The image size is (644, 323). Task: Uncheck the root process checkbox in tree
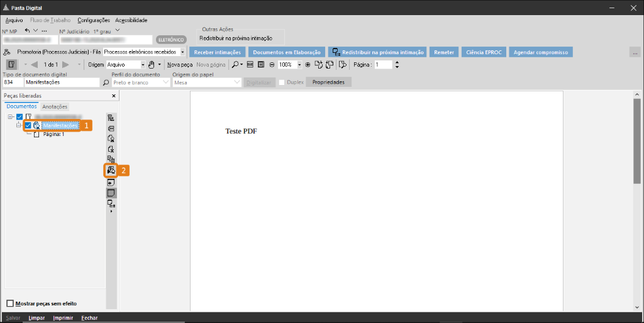pyautogui.click(x=19, y=117)
